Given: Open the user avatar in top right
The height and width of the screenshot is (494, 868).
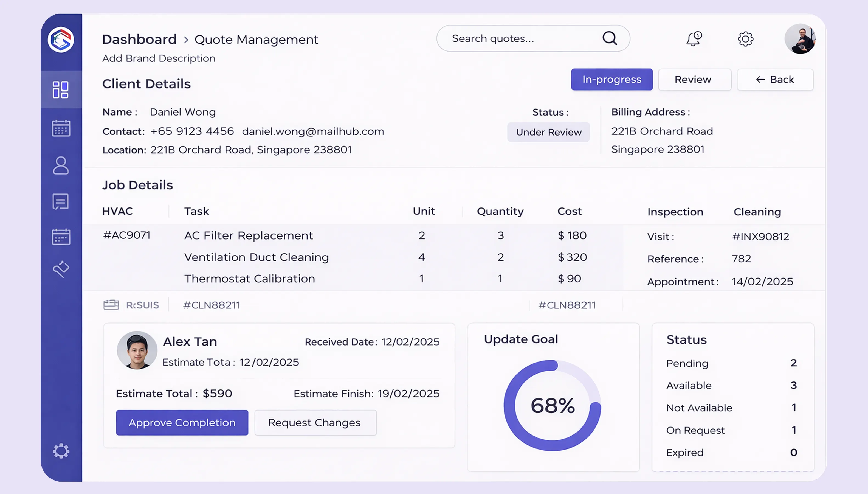Looking at the screenshot, I should [x=800, y=39].
